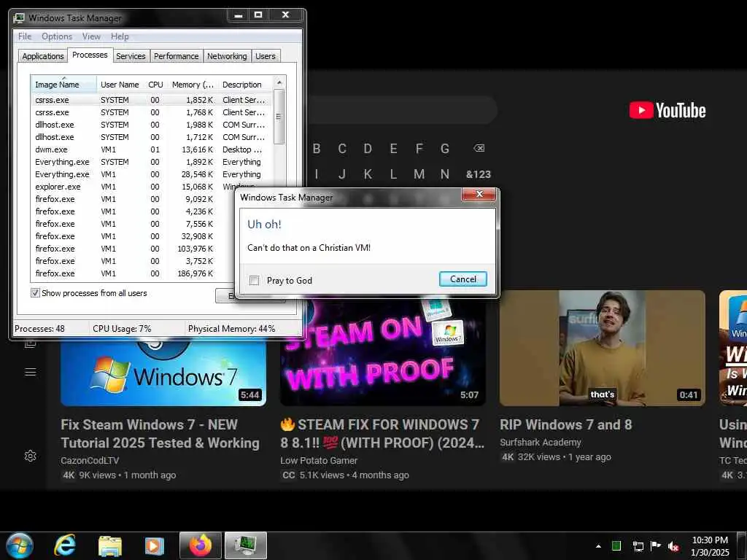Click Fix Steam Windows 7 video title
The width and height of the screenshot is (747, 560).
(160, 434)
